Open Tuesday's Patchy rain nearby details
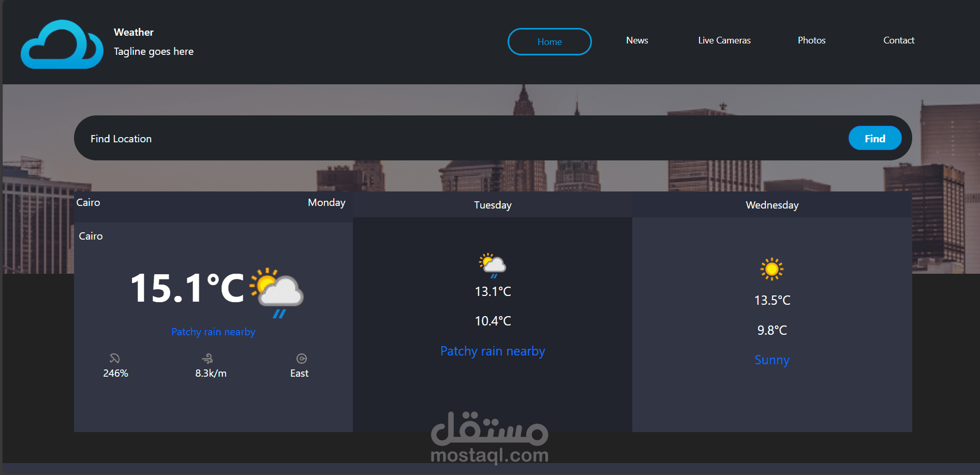The image size is (980, 475). [492, 351]
